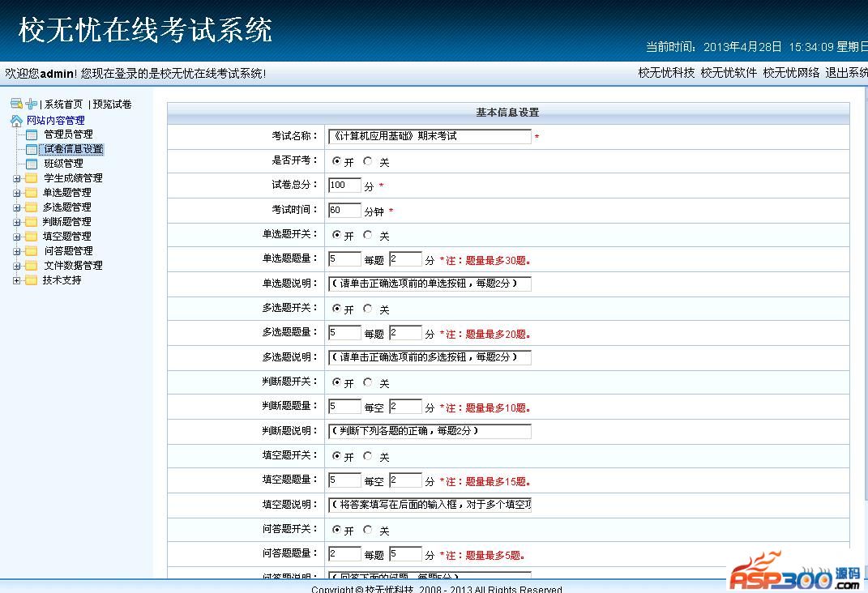The height and width of the screenshot is (593, 868).
Task: Click the document icon next to 班级管理
Action: click(31, 164)
